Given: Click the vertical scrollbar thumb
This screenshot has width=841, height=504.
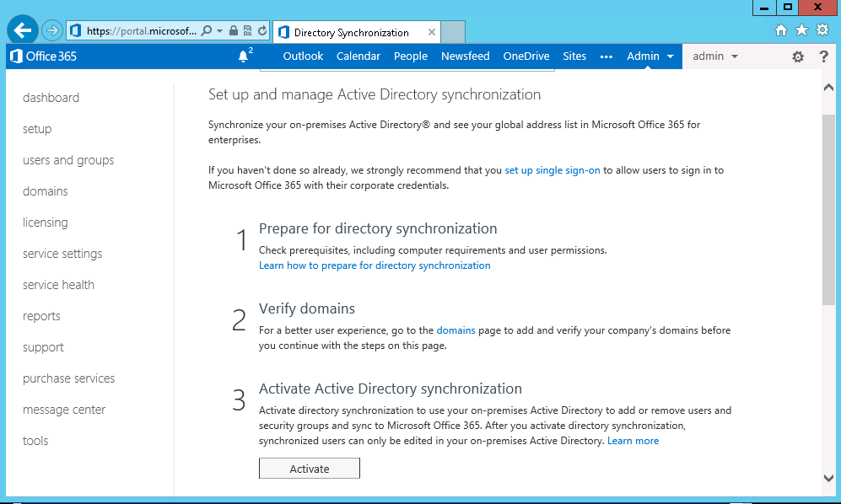Looking at the screenshot, I should [x=828, y=210].
